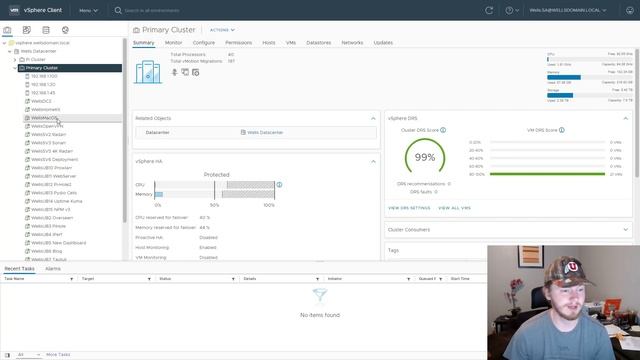Switch to the Updates tab

coord(383,42)
